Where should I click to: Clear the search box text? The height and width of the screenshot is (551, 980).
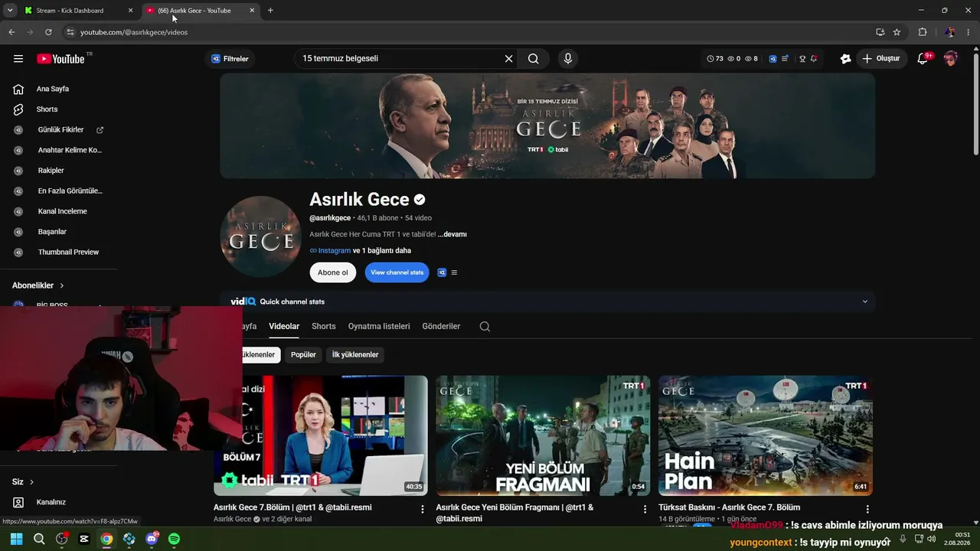tap(508, 59)
